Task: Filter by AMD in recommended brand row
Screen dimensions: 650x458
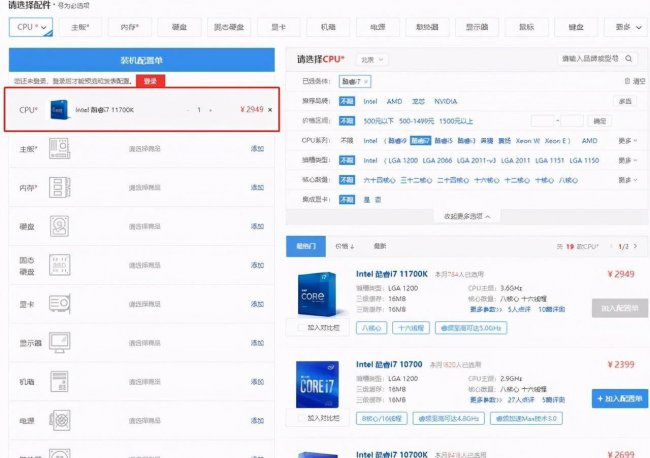Action: [394, 101]
